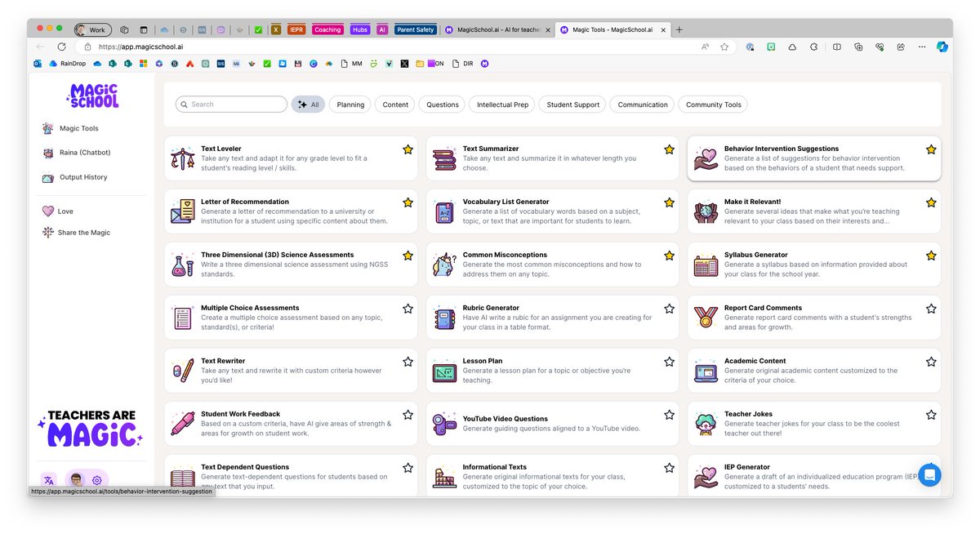Filter tools by Content
The height and width of the screenshot is (534, 980).
click(x=395, y=105)
